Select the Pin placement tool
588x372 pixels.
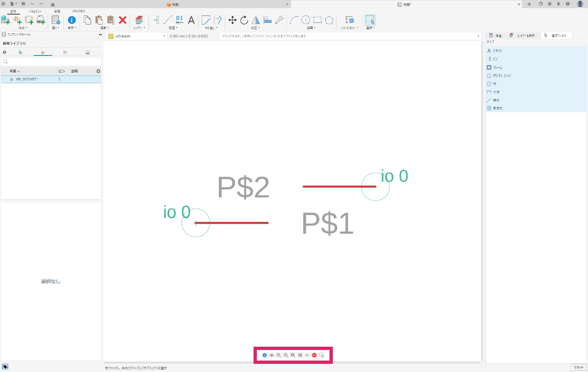coord(156,20)
